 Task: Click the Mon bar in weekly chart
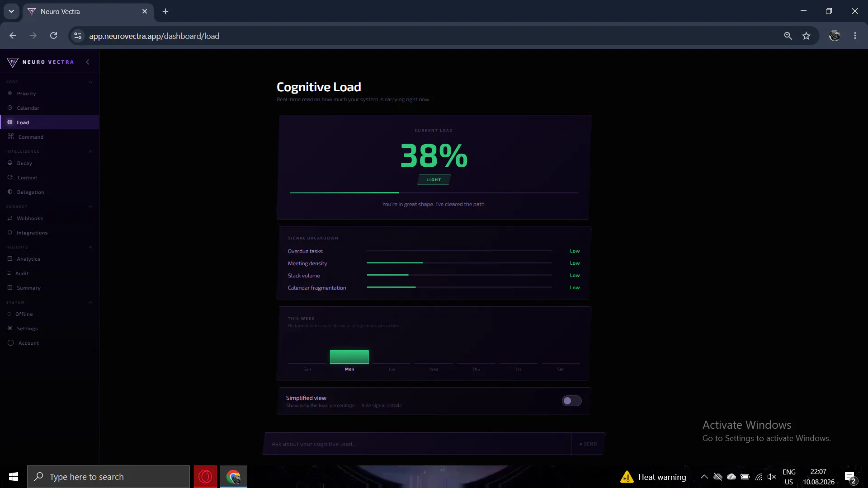(349, 357)
